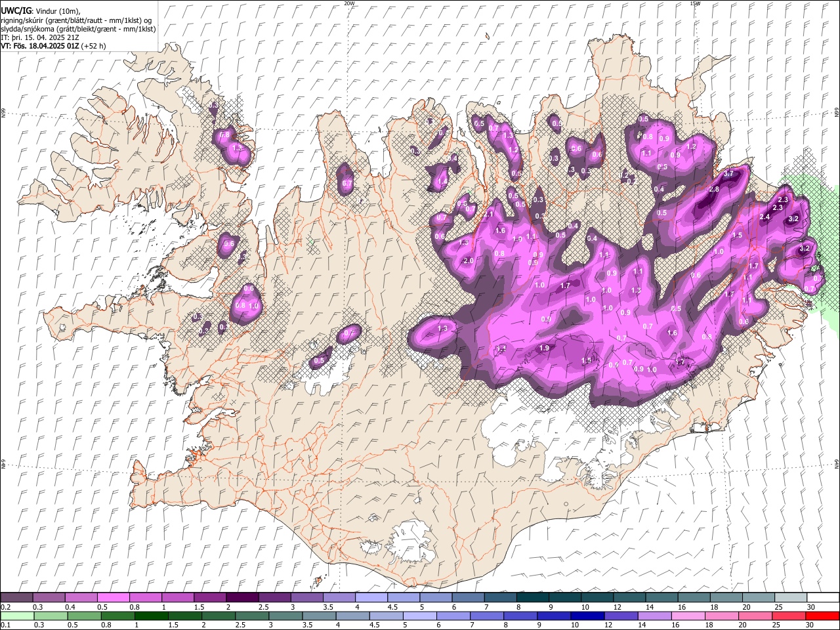Image resolution: width=840 pixels, height=630 pixels.
Task: Click the 'slydda/snjókoma' legend description line
Action: coord(79,29)
